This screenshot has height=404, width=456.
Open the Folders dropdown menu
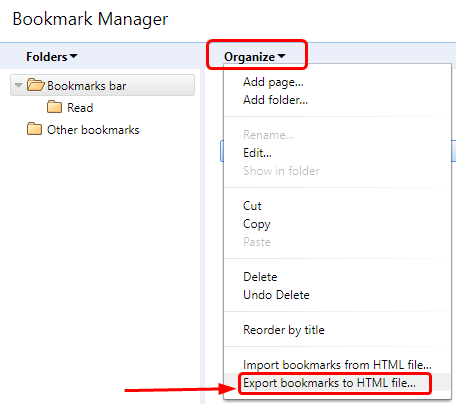(52, 57)
